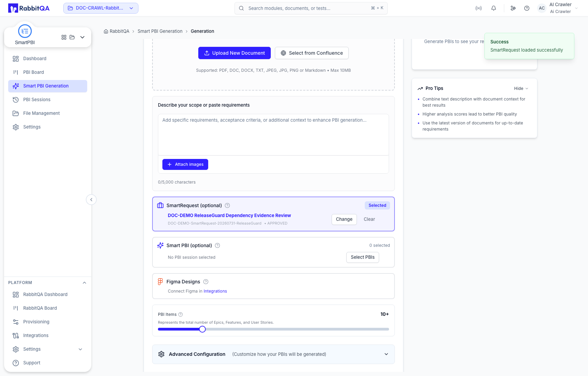Go to PBI Board
This screenshot has height=376, width=588.
pos(48,72)
